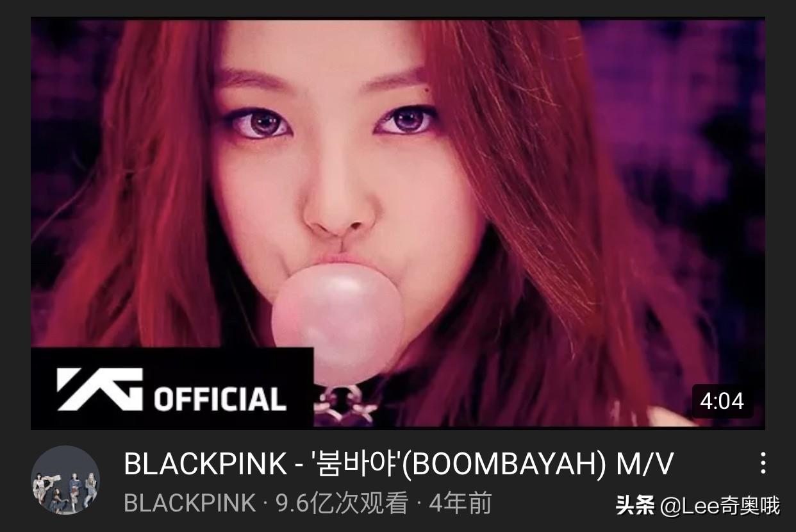This screenshot has height=532, width=796.
Task: Click the BLACKPINK channel avatar
Action: [65, 479]
